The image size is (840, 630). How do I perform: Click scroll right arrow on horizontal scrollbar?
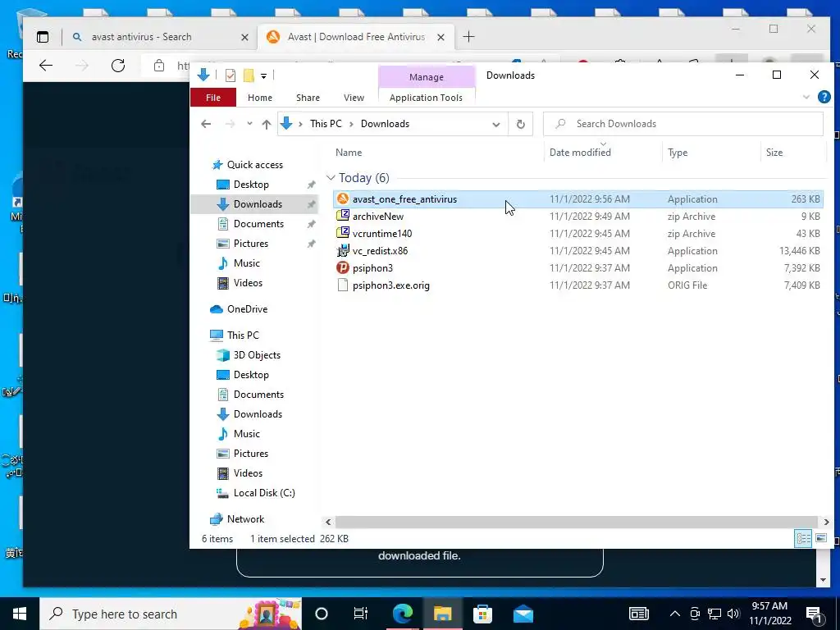pos(826,522)
